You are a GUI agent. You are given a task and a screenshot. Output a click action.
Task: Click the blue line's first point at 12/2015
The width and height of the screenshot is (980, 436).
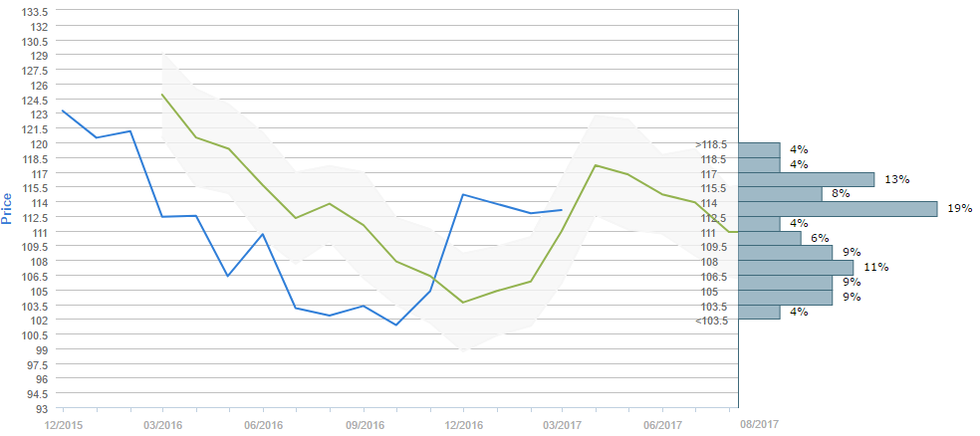pyautogui.click(x=63, y=110)
